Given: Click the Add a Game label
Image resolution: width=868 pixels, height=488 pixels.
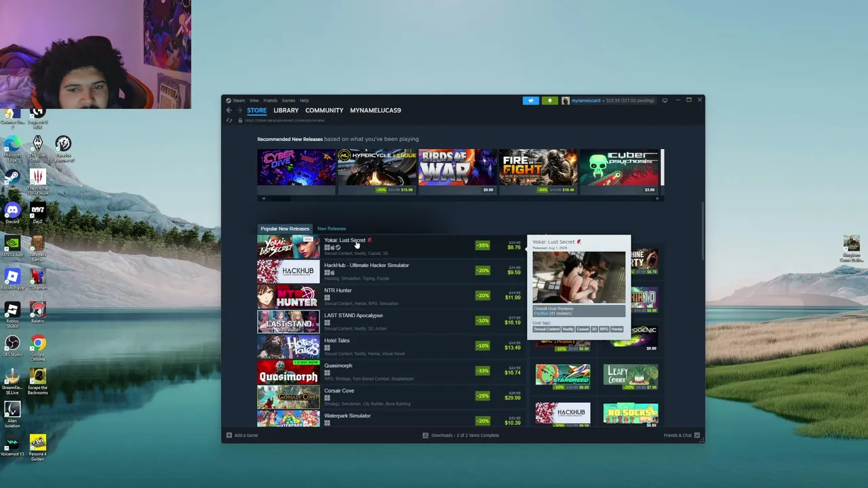Looking at the screenshot, I should (x=246, y=435).
